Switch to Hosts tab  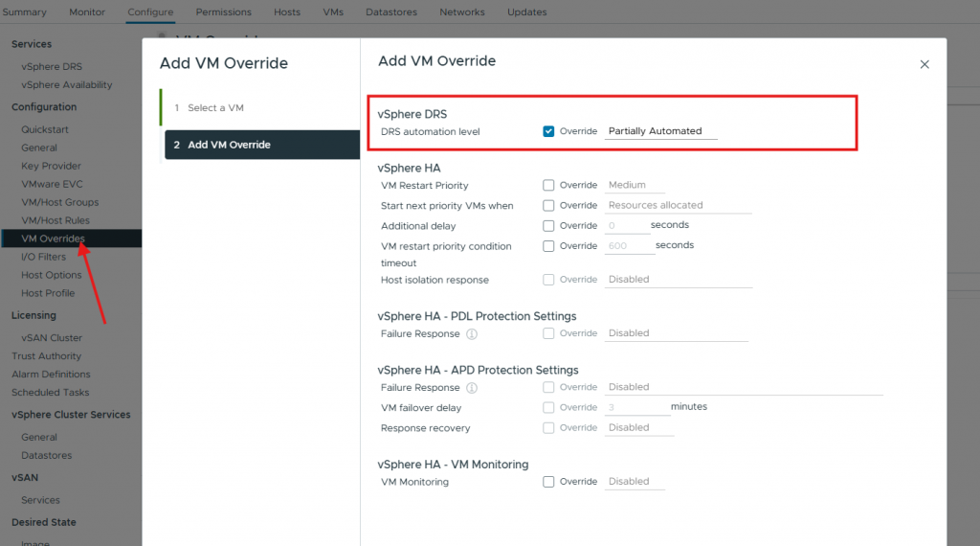[x=287, y=11]
